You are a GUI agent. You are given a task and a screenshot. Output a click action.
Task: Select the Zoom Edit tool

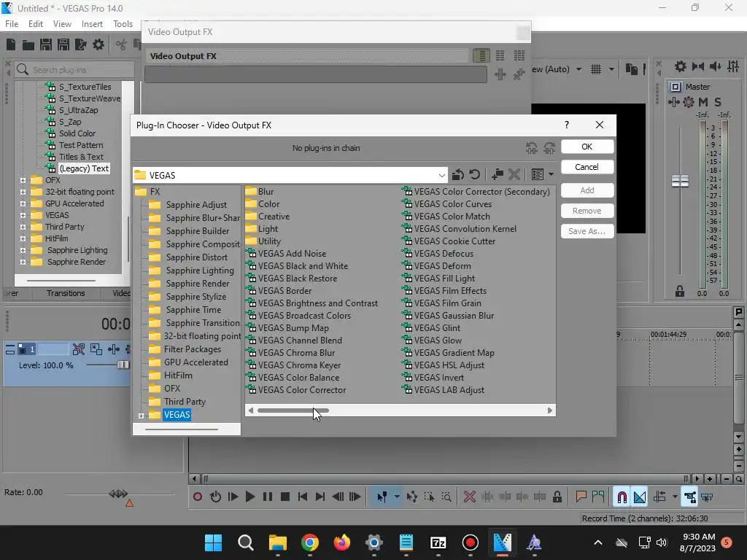446,497
